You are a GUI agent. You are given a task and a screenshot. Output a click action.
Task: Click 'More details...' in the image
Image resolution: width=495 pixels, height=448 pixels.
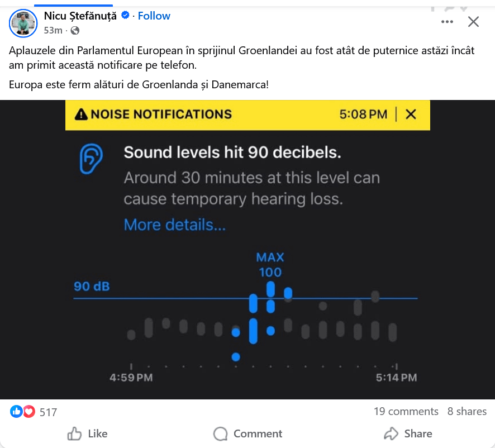coord(175,225)
